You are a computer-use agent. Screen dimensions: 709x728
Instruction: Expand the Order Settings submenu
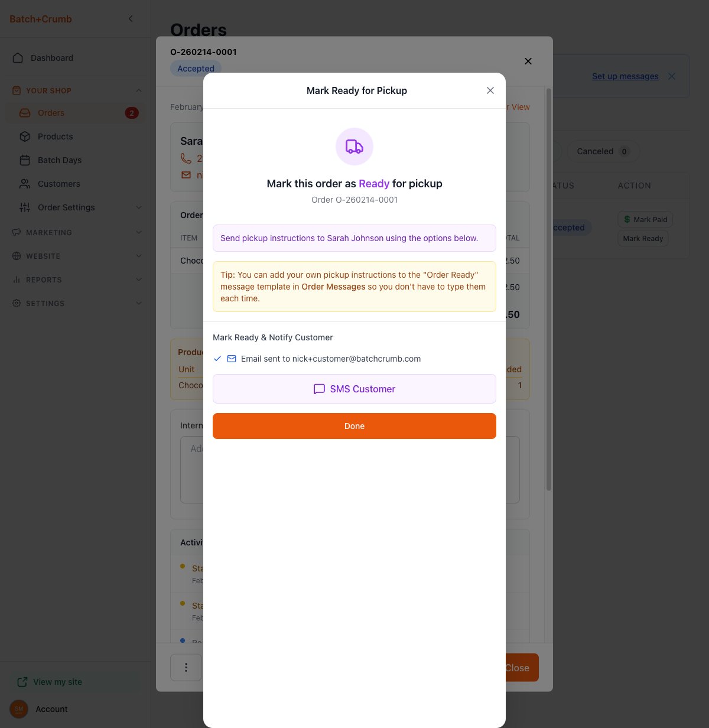(x=139, y=207)
